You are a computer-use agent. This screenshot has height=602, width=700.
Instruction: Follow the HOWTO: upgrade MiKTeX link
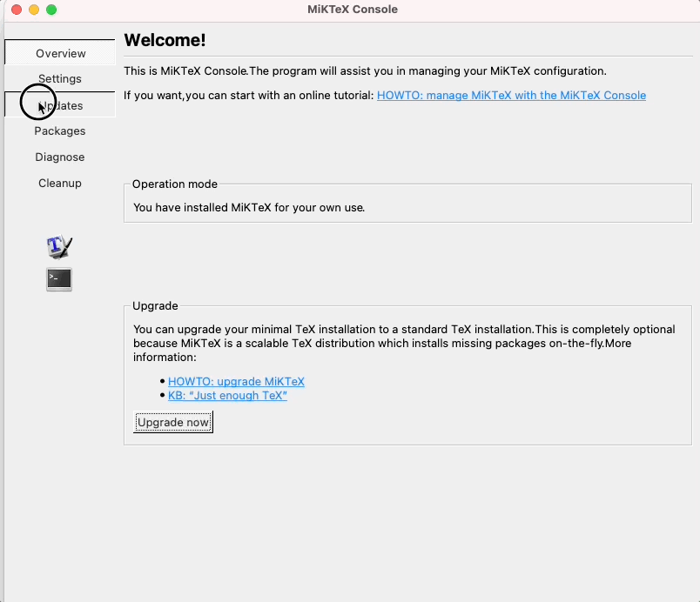click(x=236, y=382)
